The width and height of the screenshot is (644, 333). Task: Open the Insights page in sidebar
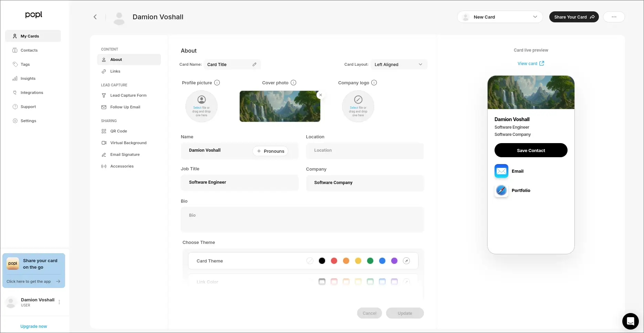(28, 78)
